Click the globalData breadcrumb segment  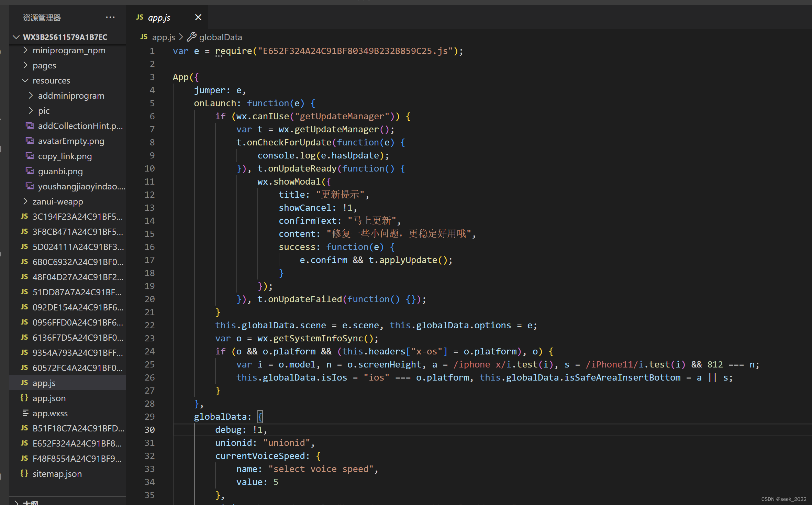coord(221,37)
